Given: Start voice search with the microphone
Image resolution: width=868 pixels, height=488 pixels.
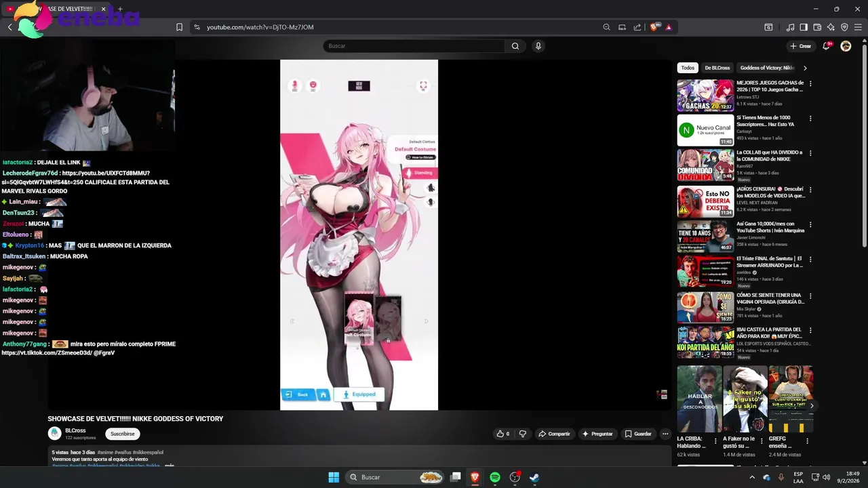Looking at the screenshot, I should tap(538, 46).
